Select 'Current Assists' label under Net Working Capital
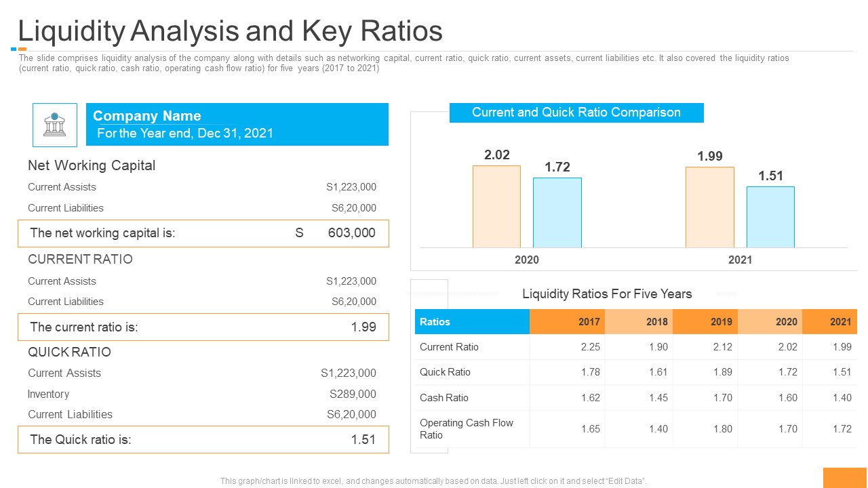Viewport: 868px width, 488px height. coord(62,187)
